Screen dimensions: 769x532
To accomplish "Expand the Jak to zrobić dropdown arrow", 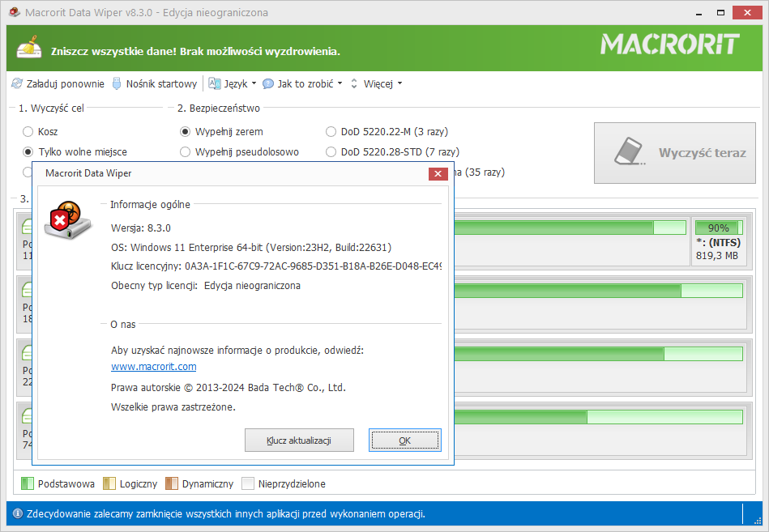I will 340,83.
